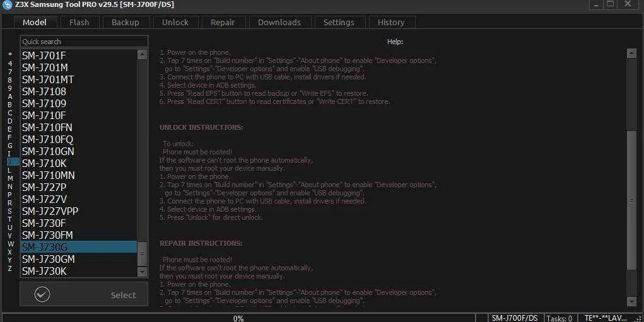This screenshot has height=322, width=644.
Task: Select model SM-J730F
Action: (78, 223)
